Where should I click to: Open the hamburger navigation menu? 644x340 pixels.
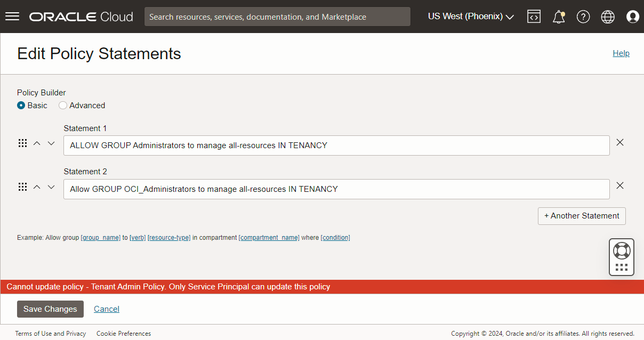[12, 17]
